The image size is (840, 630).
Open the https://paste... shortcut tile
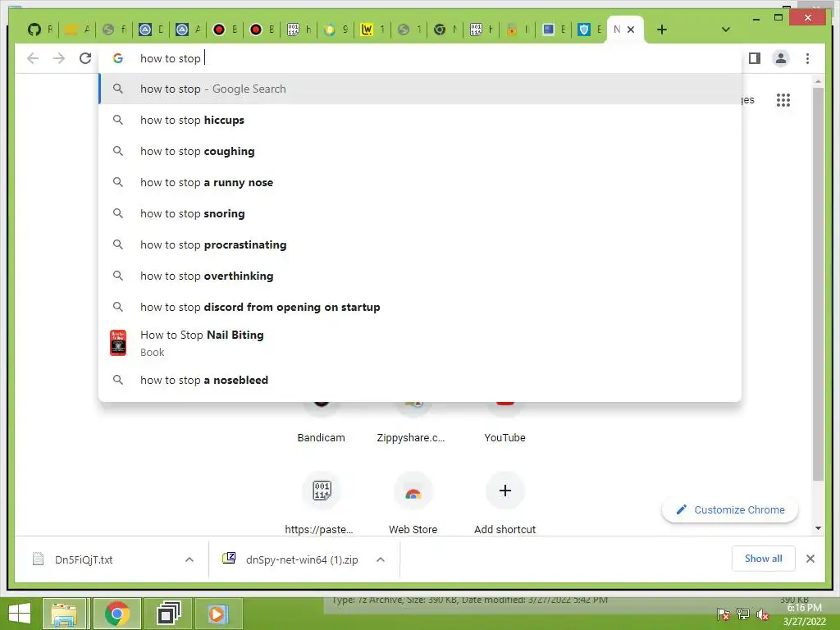[321, 504]
